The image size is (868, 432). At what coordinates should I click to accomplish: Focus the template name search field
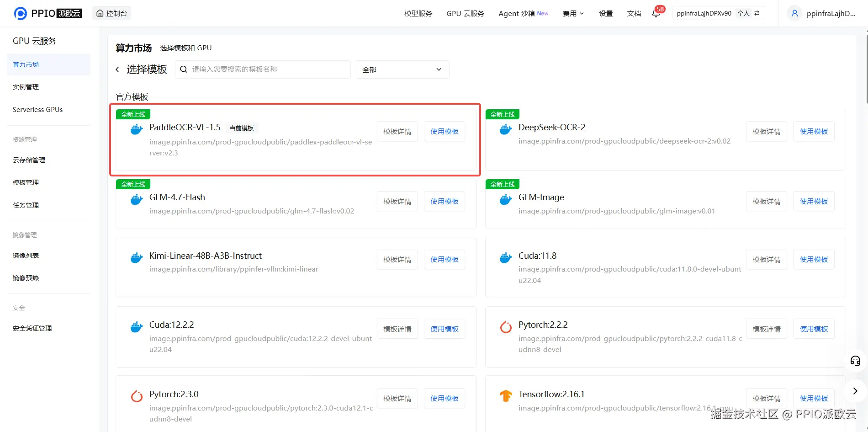pos(263,69)
